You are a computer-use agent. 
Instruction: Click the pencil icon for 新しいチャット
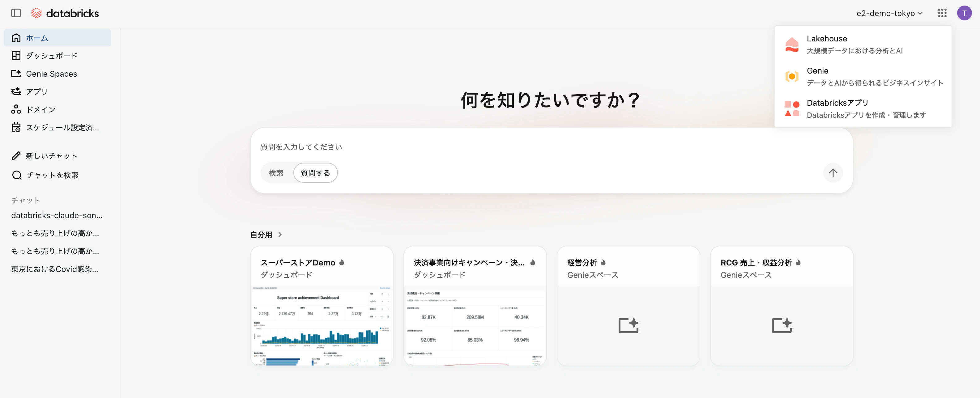(16, 156)
